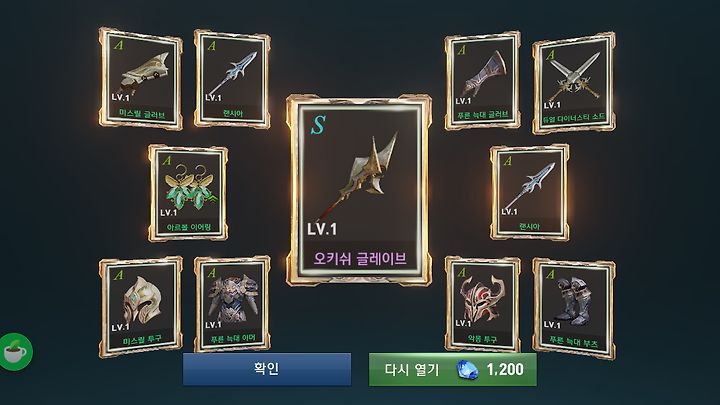Pick the 악몽 투구 horned helmet card
Image resolution: width=720 pixels, height=405 pixels.
pyautogui.click(x=483, y=305)
